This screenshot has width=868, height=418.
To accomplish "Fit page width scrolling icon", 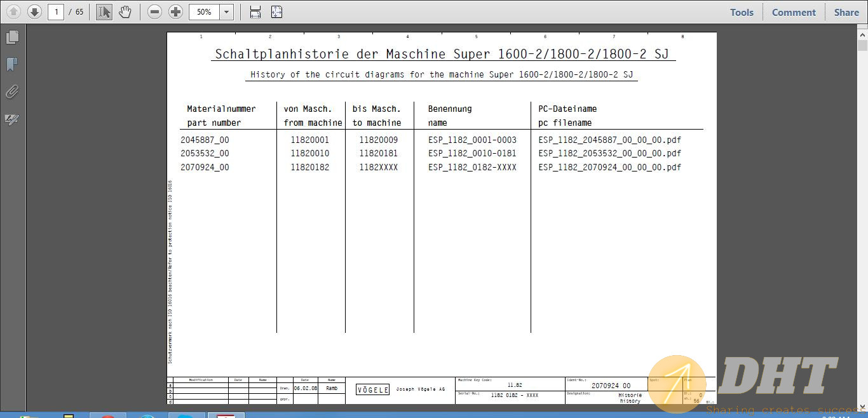I will pos(255,11).
